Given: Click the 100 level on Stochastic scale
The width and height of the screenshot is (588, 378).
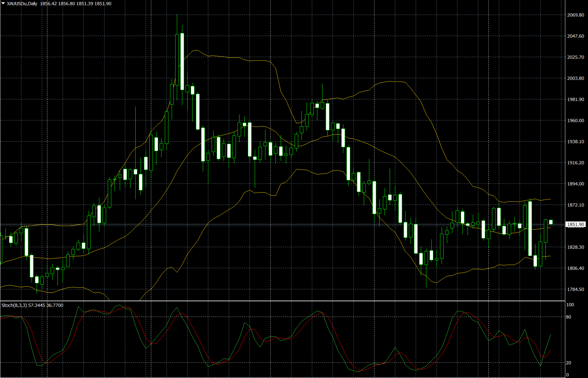Looking at the screenshot, I should tap(570, 305).
